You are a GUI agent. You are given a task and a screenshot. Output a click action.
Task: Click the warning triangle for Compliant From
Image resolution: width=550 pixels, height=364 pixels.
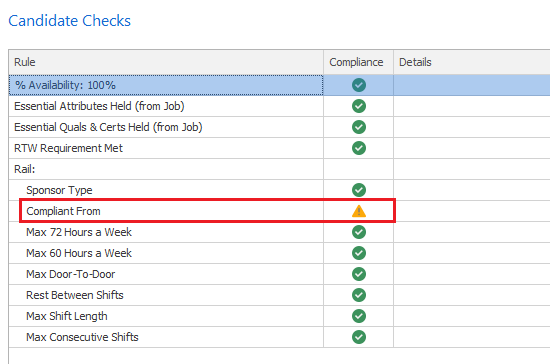[358, 211]
